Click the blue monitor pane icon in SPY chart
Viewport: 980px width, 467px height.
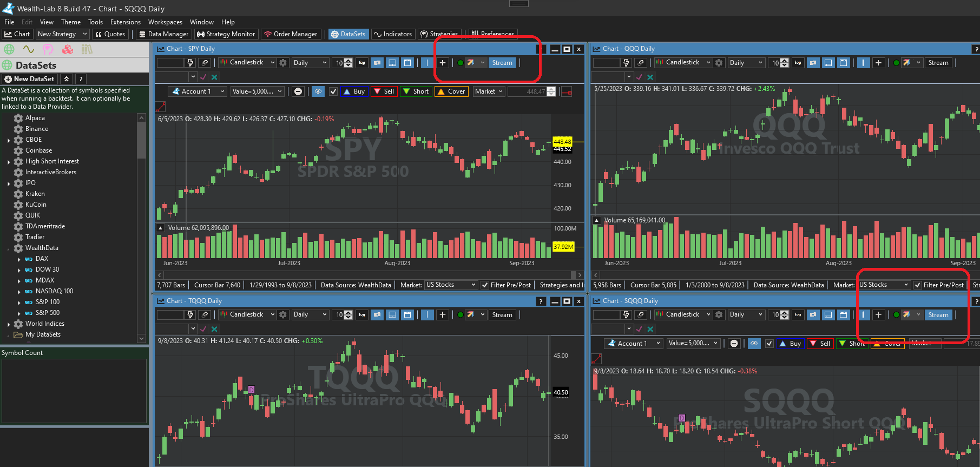point(392,63)
